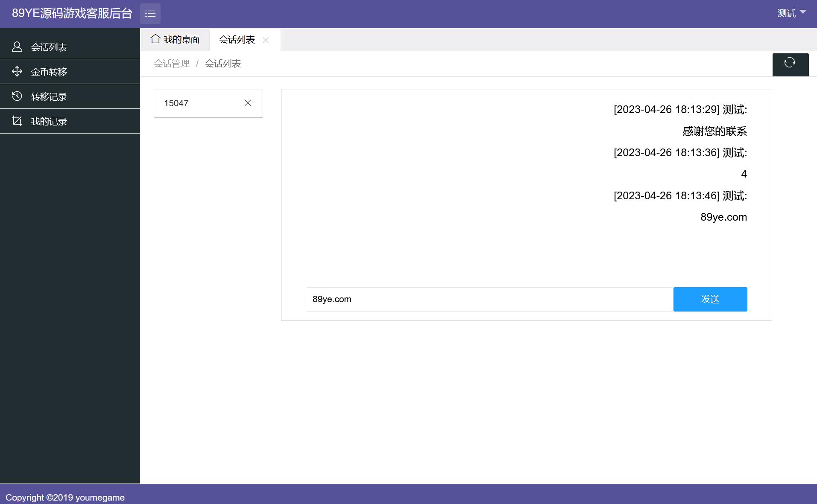Click the home icon on 我的桌面 tab
Screen dimensions: 817x504
point(155,39)
